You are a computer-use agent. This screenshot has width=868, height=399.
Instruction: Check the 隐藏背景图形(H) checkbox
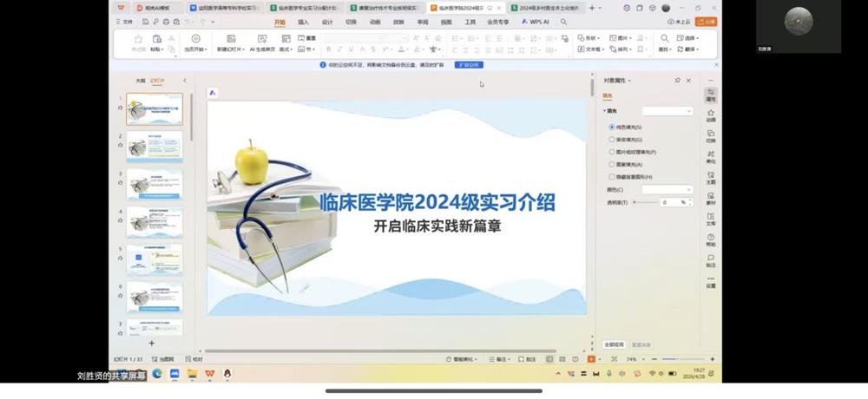[630, 177]
